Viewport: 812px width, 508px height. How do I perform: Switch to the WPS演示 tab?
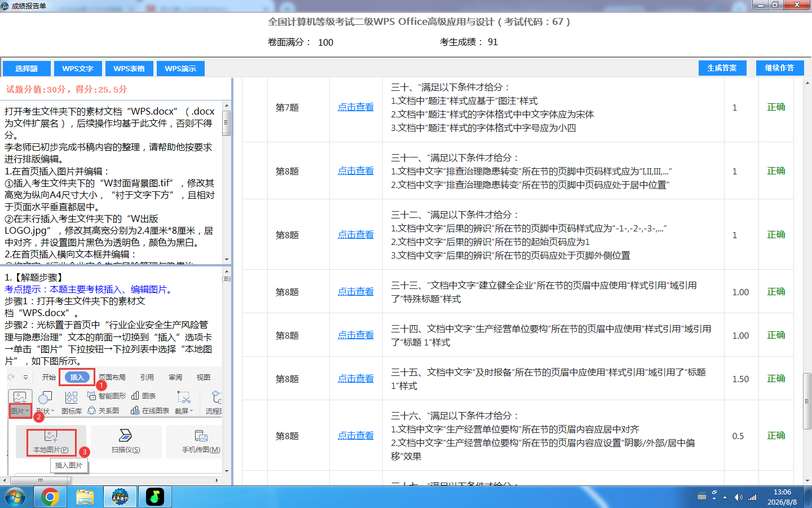180,68
